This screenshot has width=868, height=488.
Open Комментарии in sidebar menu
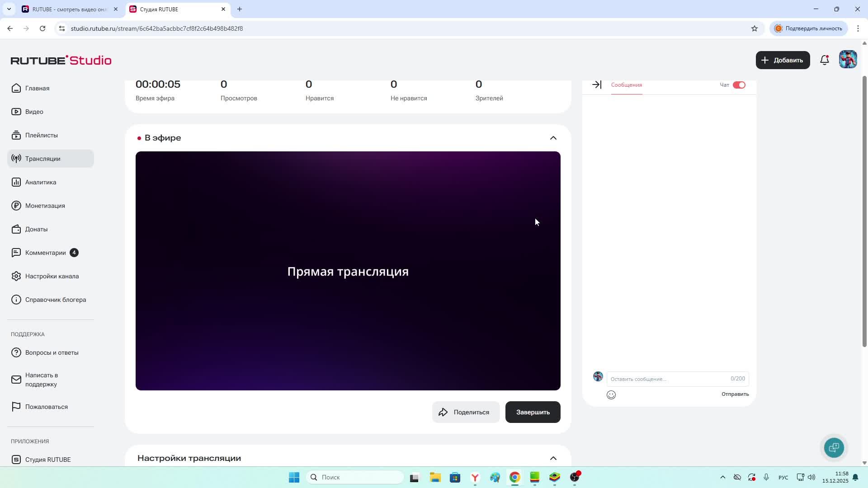coord(45,253)
